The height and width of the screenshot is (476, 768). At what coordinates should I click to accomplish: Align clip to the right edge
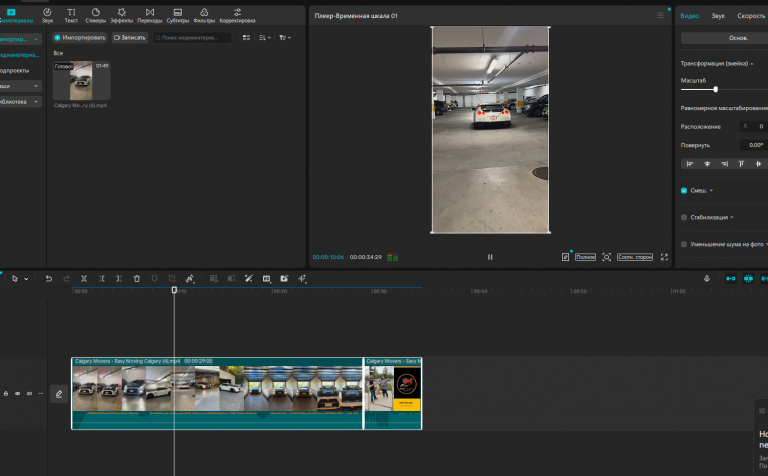(x=724, y=164)
